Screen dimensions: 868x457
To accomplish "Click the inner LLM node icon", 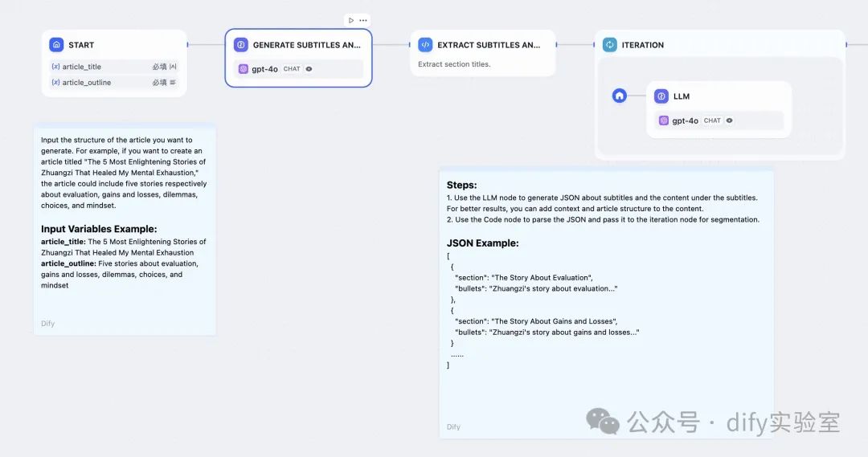I will click(x=661, y=96).
